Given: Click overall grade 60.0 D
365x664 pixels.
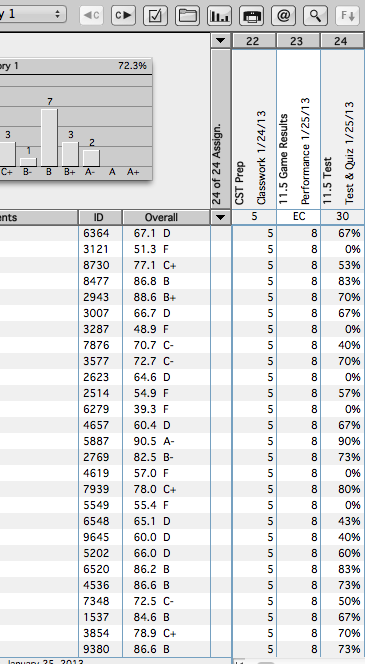Looking at the screenshot, I should (x=152, y=537).
